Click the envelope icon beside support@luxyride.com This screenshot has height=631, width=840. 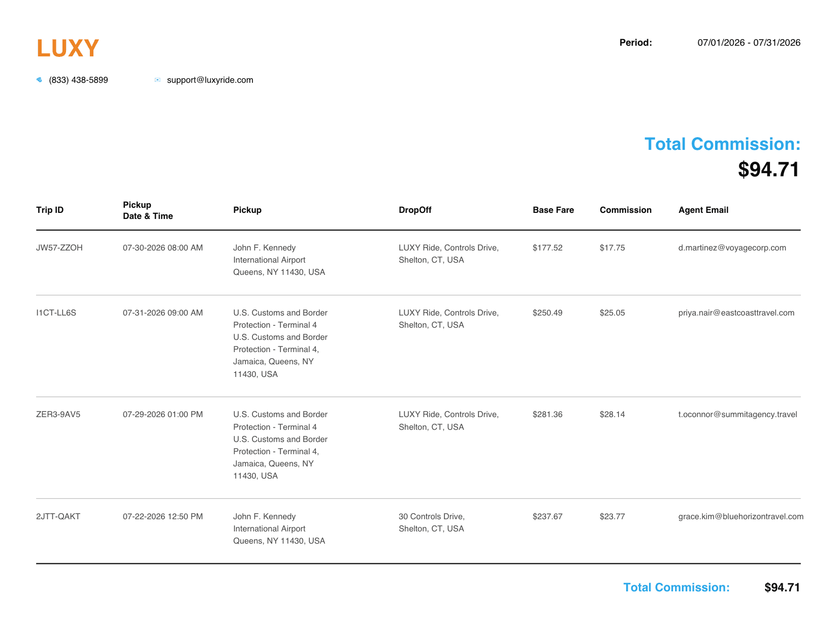[157, 80]
